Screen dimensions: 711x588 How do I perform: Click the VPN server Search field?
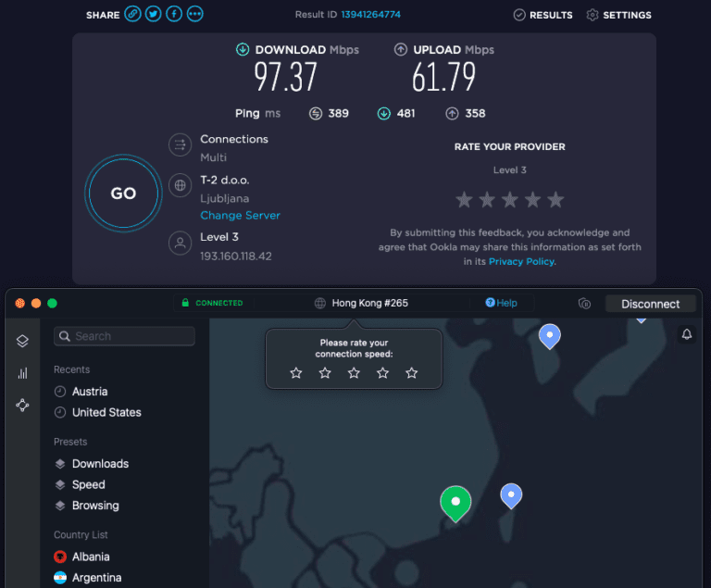click(x=124, y=336)
